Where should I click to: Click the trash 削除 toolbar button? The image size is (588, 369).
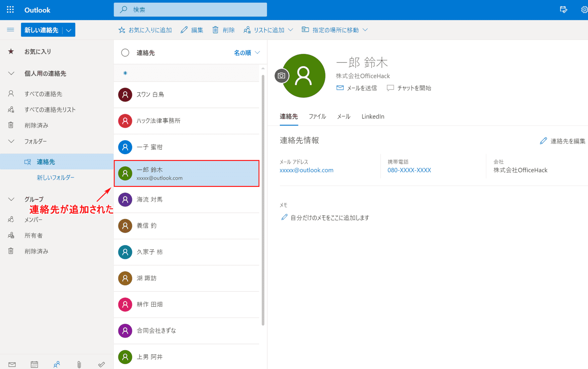223,30
